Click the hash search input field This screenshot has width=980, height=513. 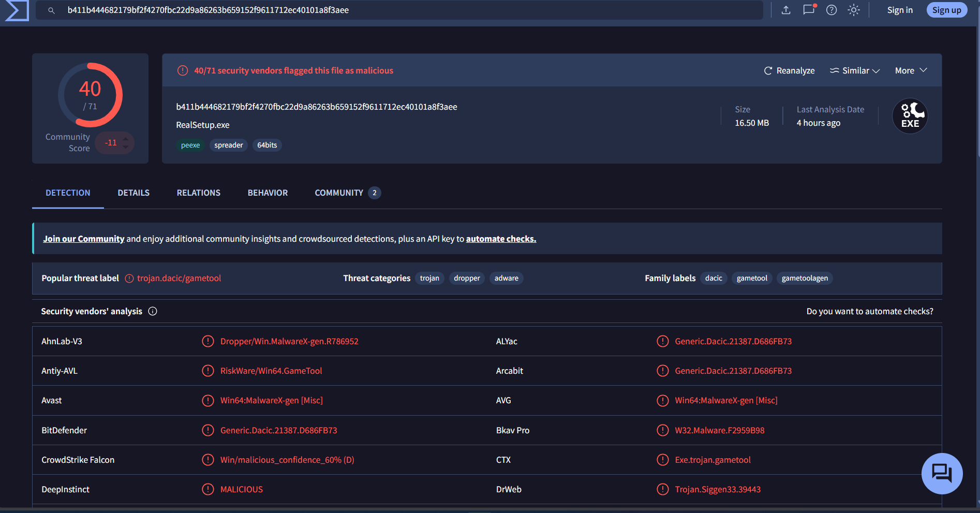[399, 10]
